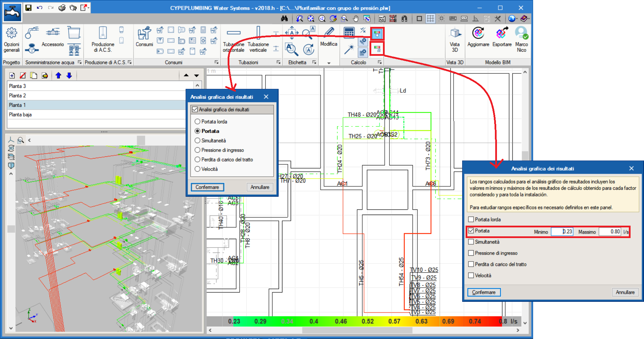Click the Save floppy disk icon

(x=29, y=8)
